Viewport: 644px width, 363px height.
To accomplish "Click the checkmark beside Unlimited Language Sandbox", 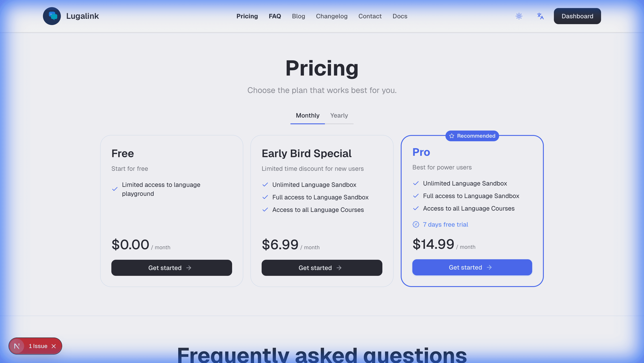I will point(265,184).
